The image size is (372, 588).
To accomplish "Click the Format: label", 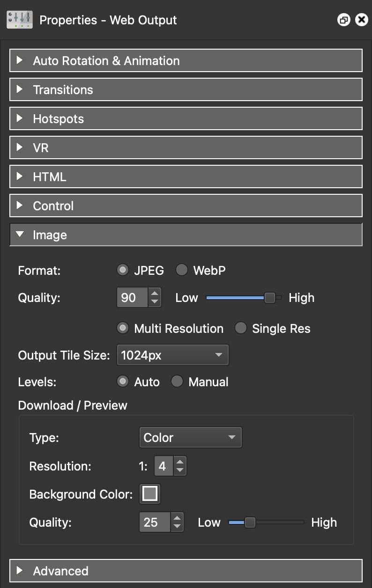I will (x=39, y=270).
